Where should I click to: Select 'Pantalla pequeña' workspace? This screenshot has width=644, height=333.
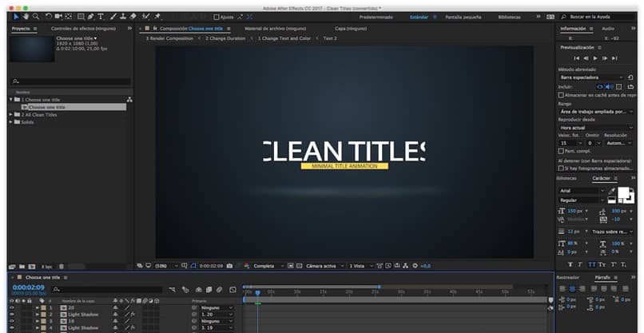pyautogui.click(x=463, y=18)
